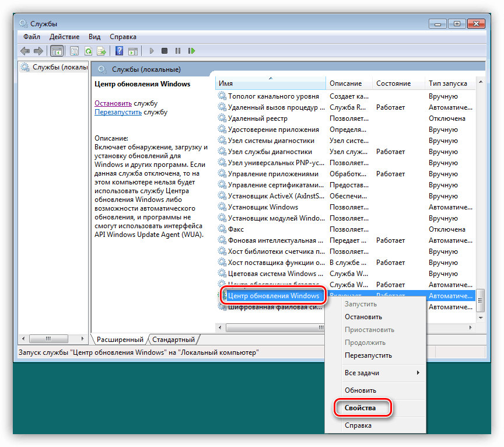Open the Файл menu
This screenshot has height=447, width=504.
32,37
